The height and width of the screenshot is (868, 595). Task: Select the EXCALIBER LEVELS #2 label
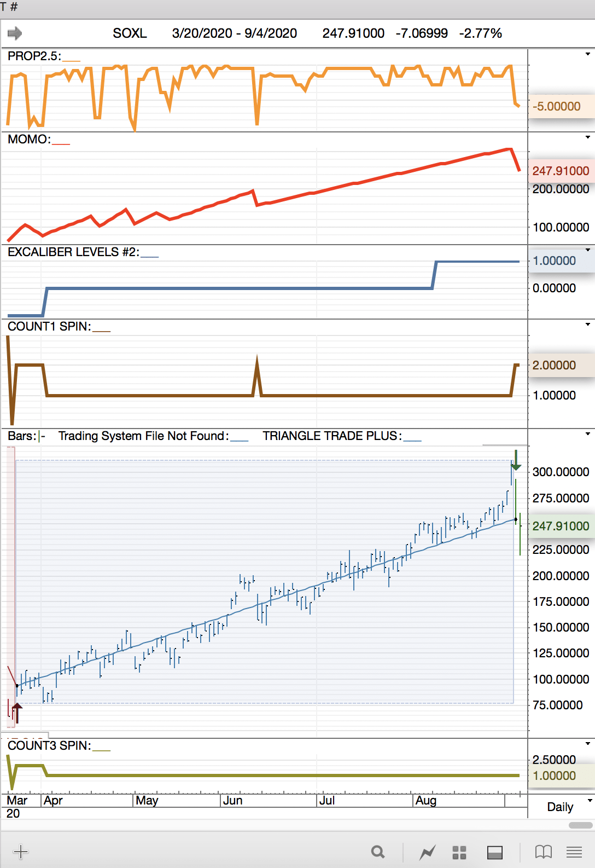pos(73,252)
